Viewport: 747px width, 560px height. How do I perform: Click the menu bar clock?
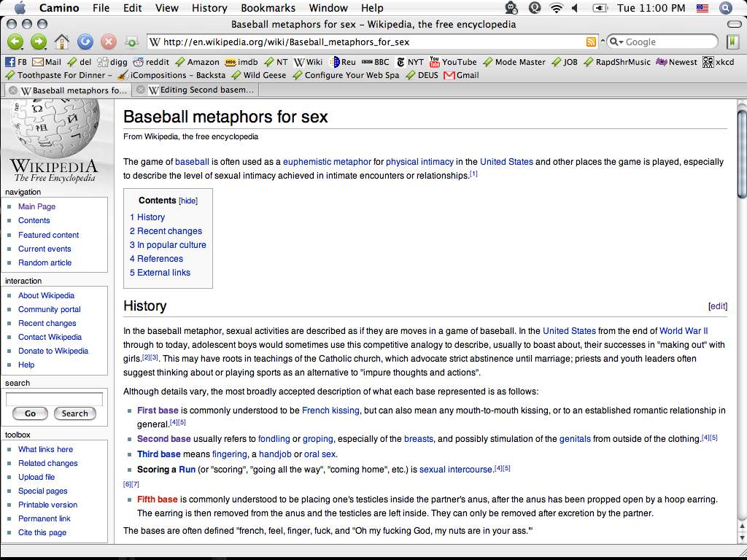tap(651, 7)
